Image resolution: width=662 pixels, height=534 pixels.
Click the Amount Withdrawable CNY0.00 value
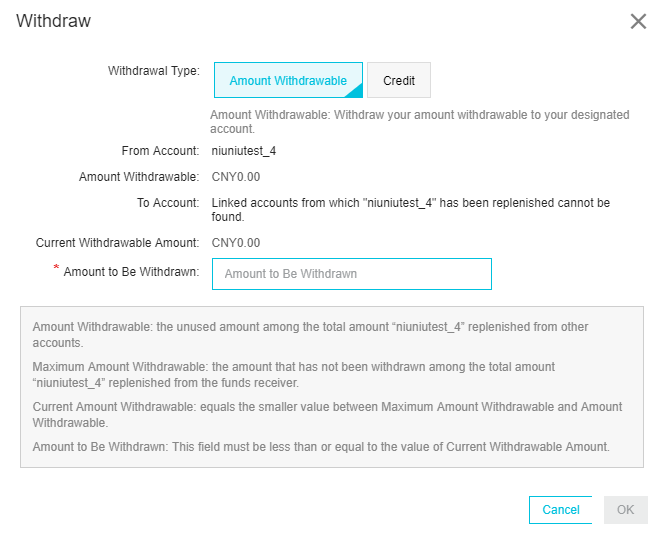[x=236, y=177]
